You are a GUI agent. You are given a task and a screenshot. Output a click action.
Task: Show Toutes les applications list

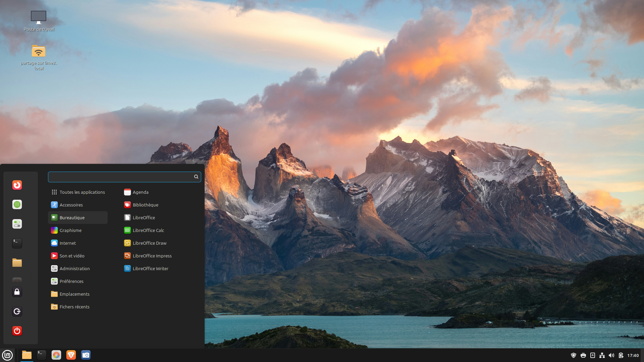pos(82,192)
